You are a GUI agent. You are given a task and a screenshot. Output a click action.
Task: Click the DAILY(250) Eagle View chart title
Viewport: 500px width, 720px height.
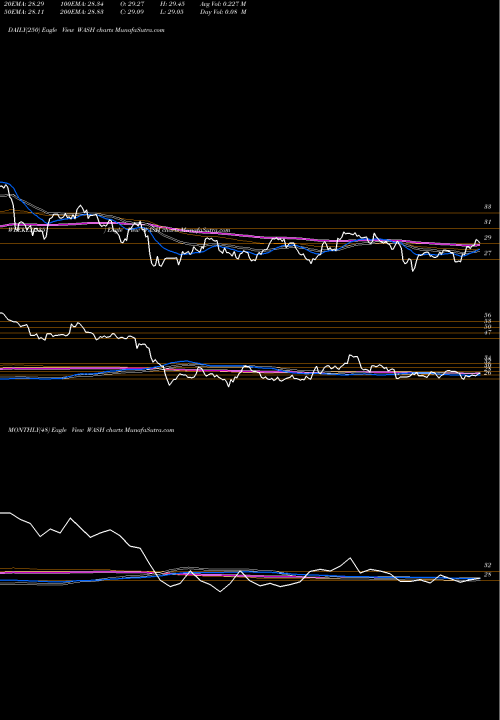[x=86, y=30]
